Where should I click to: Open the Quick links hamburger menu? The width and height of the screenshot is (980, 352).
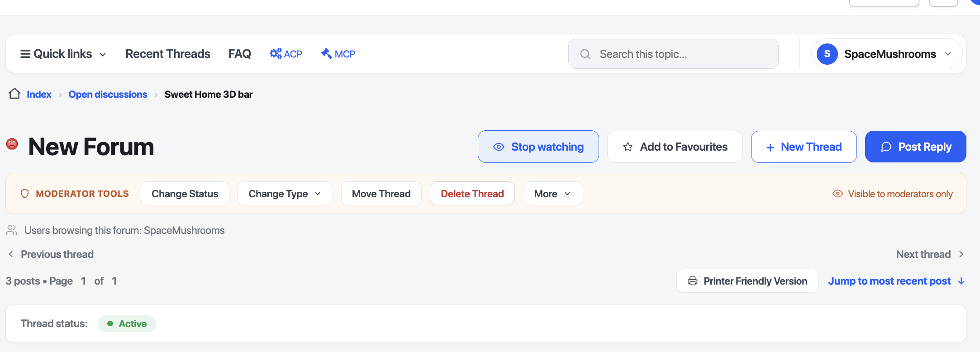coord(63,54)
